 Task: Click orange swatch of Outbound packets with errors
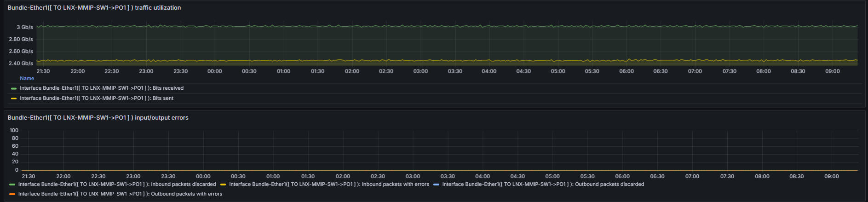click(x=12, y=194)
